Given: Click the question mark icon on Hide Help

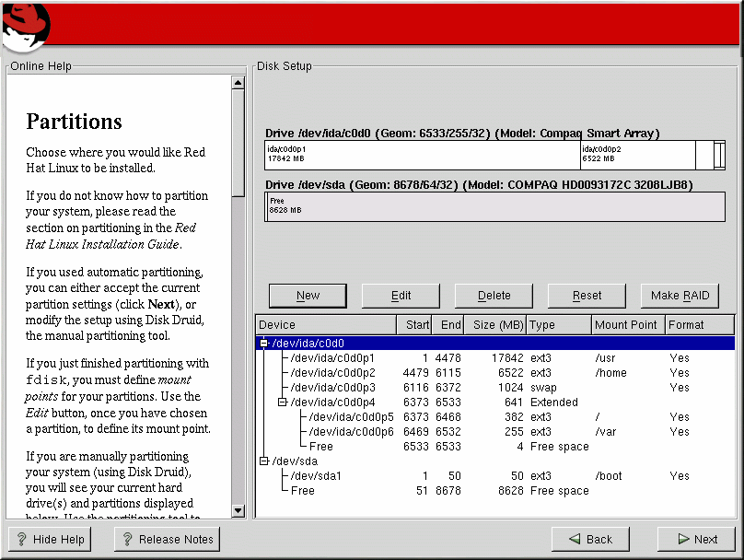Looking at the screenshot, I should click(21, 539).
